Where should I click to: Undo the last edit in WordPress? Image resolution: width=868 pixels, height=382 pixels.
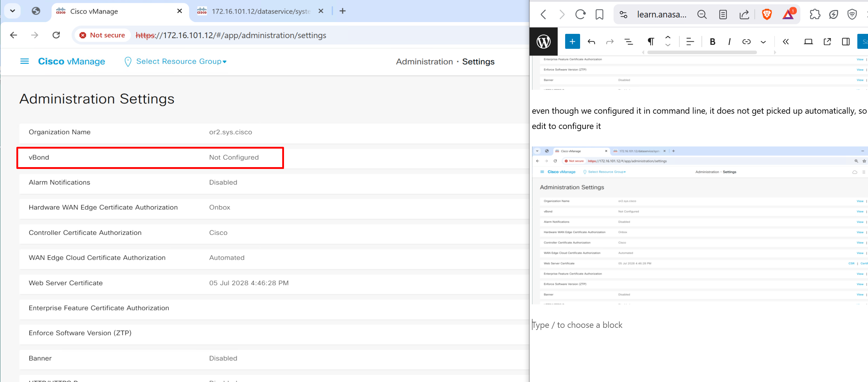click(x=591, y=42)
